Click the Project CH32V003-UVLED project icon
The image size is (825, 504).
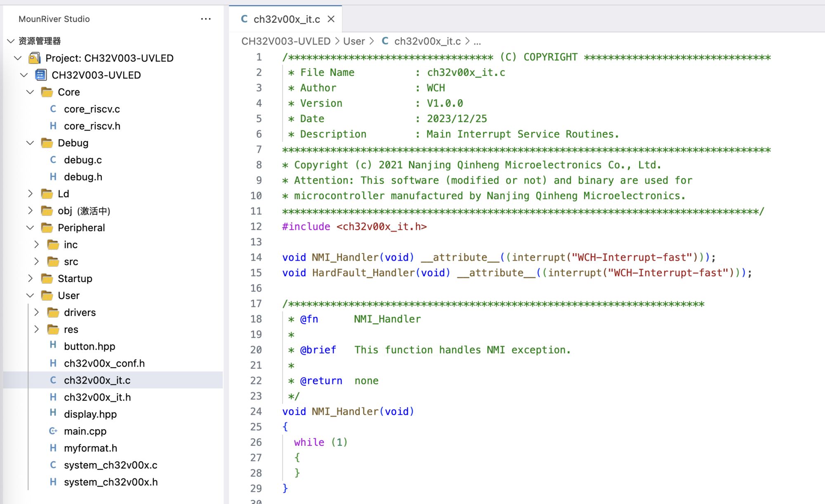pyautogui.click(x=35, y=58)
